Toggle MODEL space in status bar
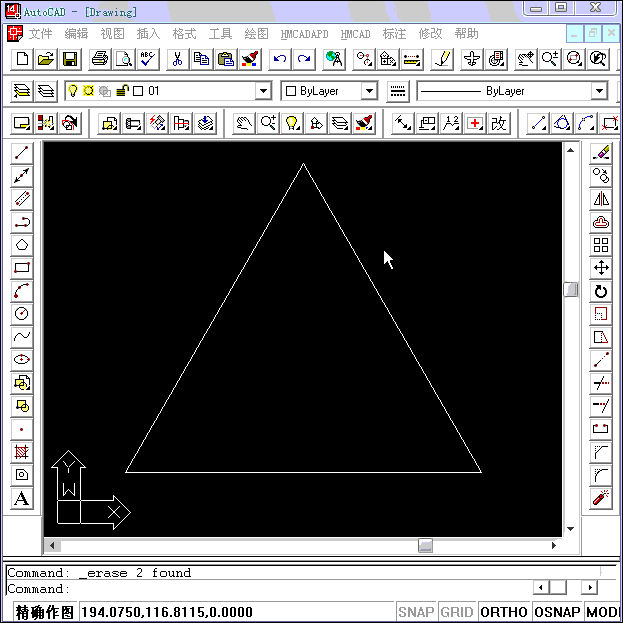623x623 pixels. click(x=603, y=612)
